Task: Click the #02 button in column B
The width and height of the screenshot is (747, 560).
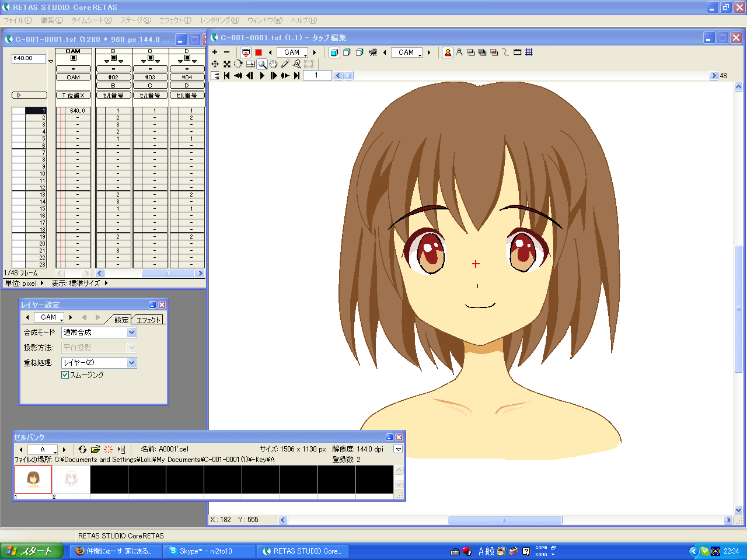Action: [113, 77]
